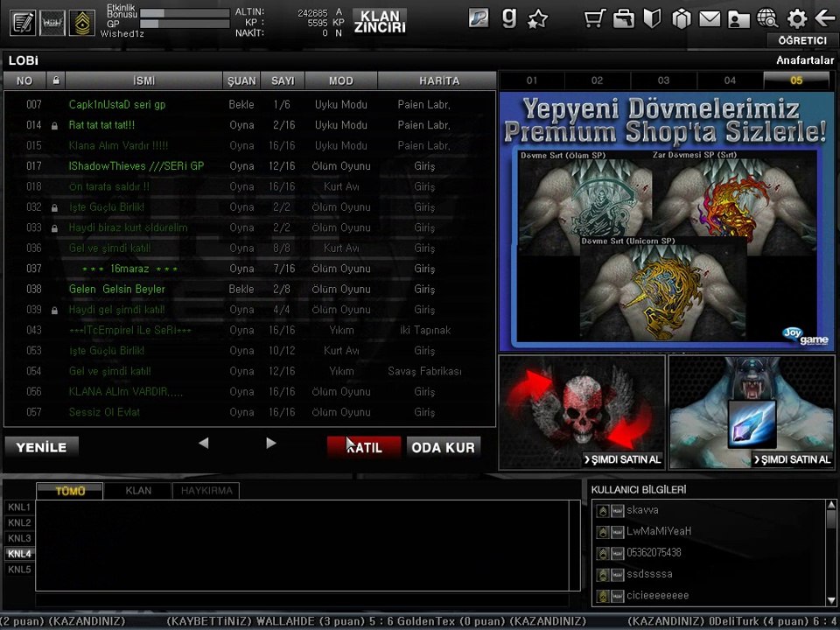Open the star favorites icon
Screen dimensions: 840x630
538,19
